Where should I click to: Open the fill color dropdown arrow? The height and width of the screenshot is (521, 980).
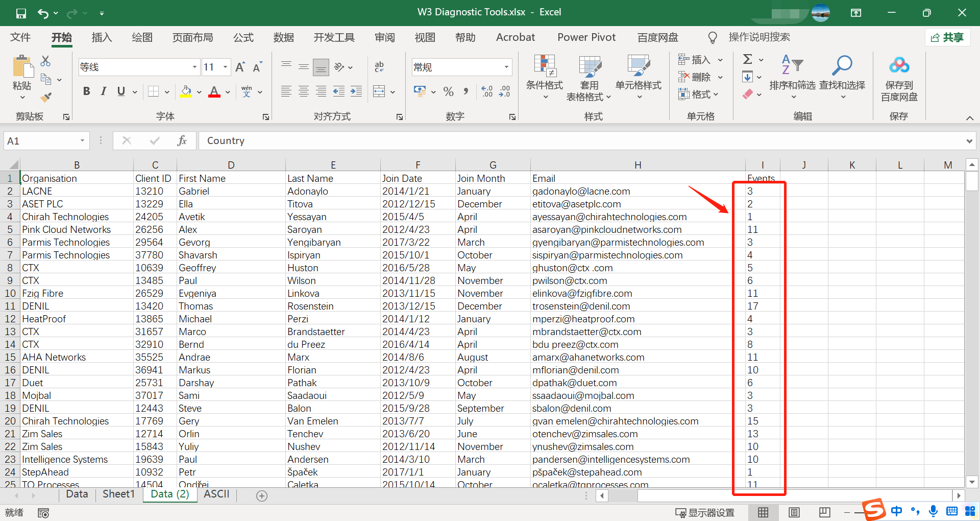199,92
